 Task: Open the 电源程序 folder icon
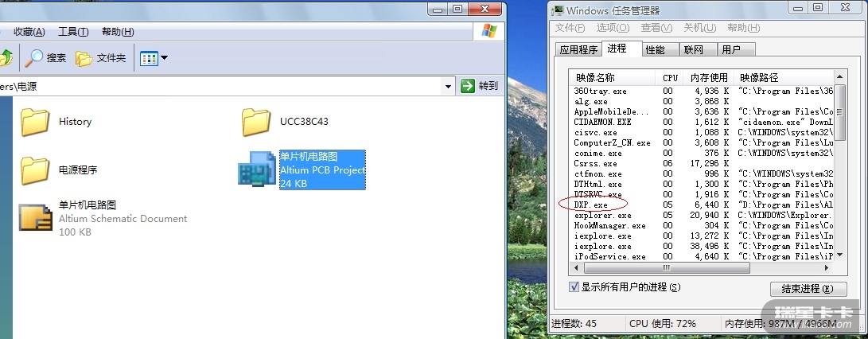[35, 170]
